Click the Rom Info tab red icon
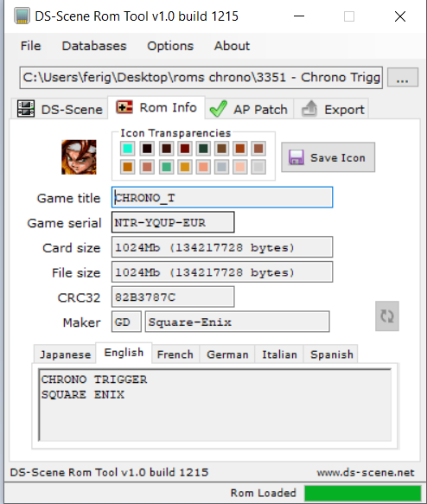The width and height of the screenshot is (427, 504). click(124, 107)
